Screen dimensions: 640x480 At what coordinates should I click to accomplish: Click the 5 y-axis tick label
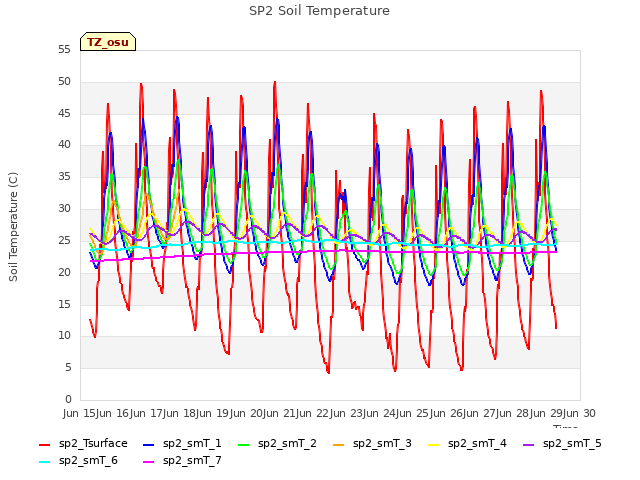click(68, 368)
